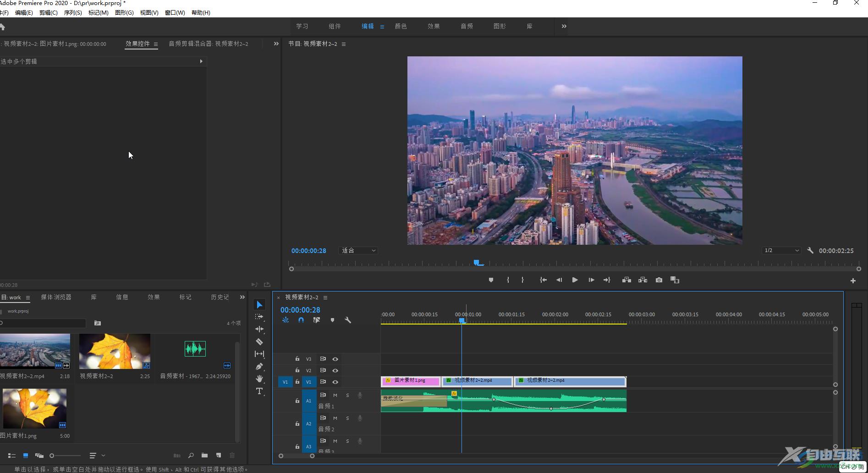Expand the workspace overflow chevrons
Screen dimensions: 868x473
click(564, 27)
